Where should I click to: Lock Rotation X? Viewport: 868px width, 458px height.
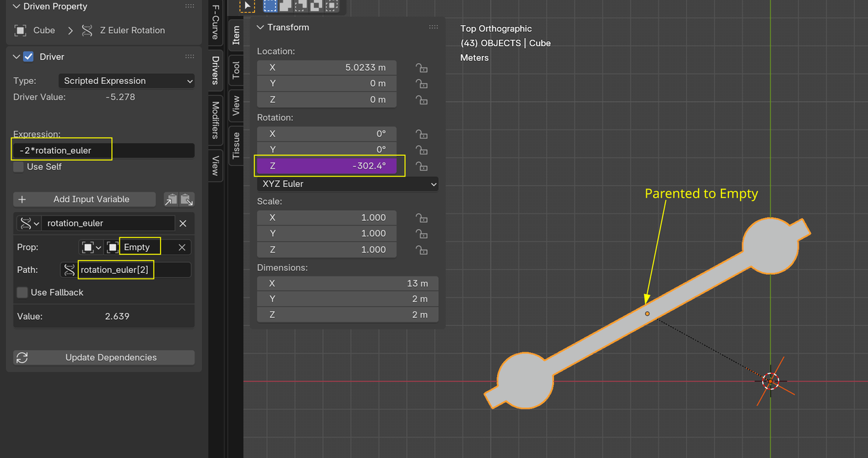(x=422, y=134)
